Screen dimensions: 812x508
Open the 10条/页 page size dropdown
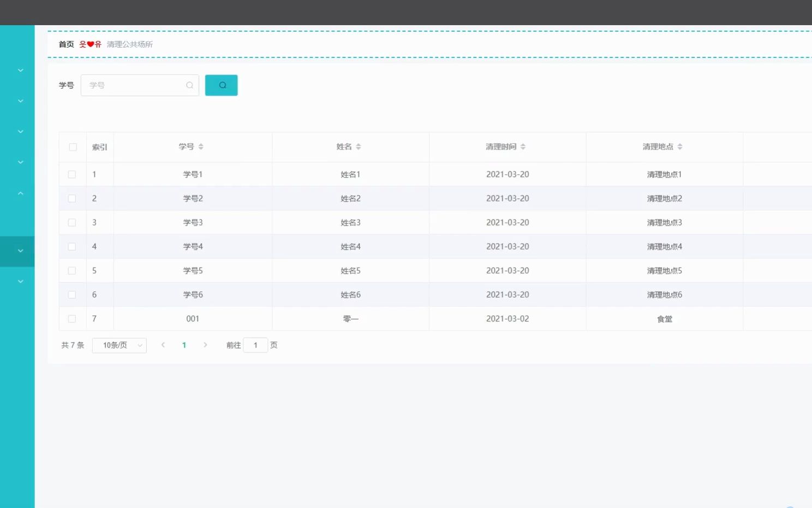point(120,345)
